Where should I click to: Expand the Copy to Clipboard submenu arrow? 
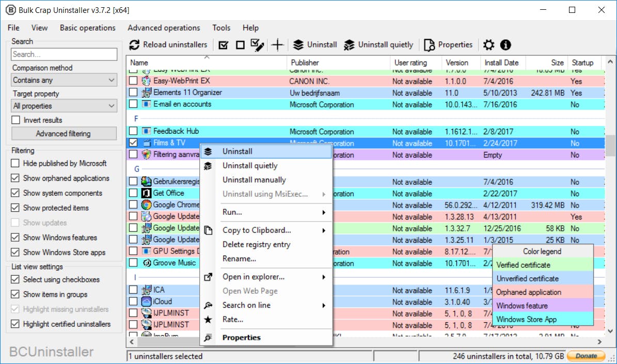[324, 231]
